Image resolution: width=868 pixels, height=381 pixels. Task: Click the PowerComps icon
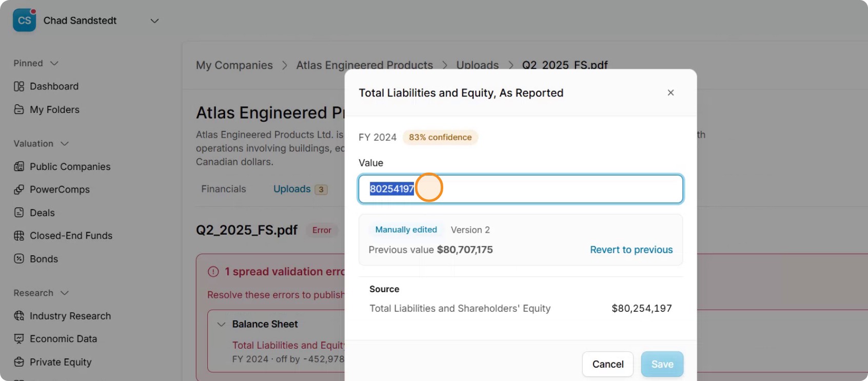tap(19, 189)
